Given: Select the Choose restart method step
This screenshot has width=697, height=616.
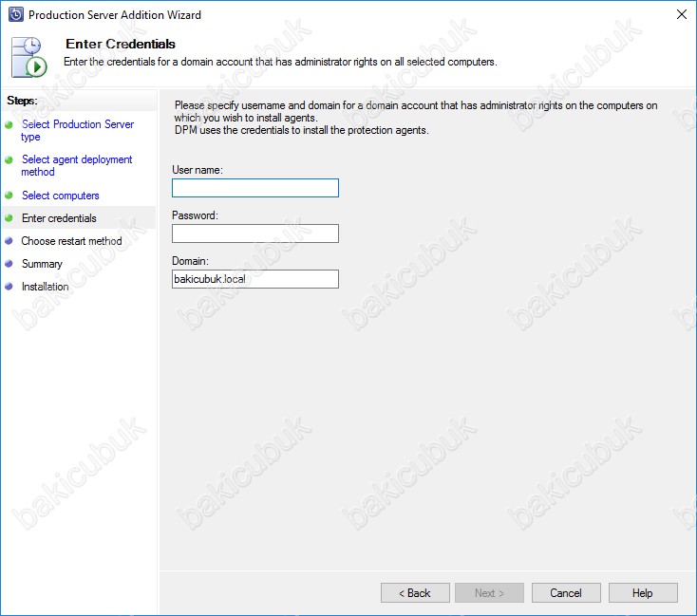Looking at the screenshot, I should coord(71,241).
